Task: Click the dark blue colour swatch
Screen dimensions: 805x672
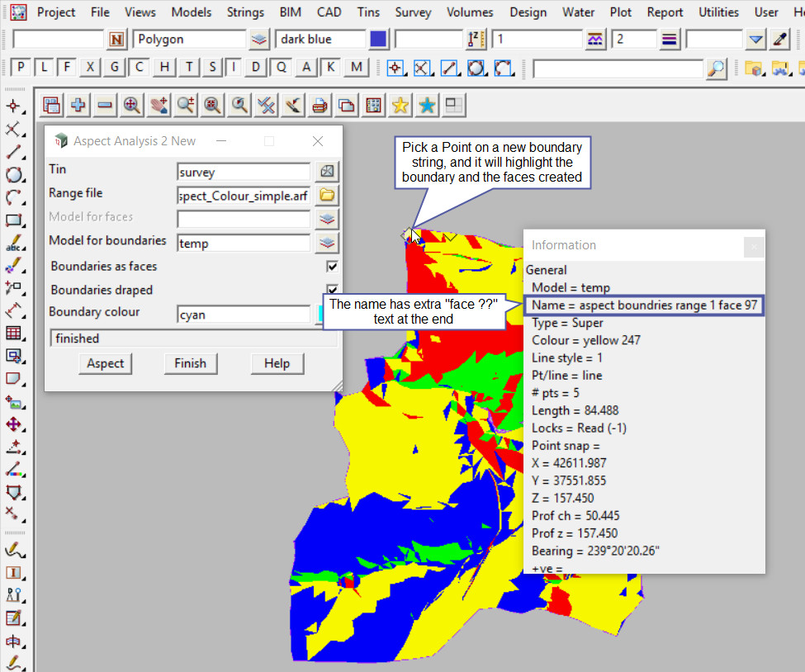Action: (x=379, y=39)
